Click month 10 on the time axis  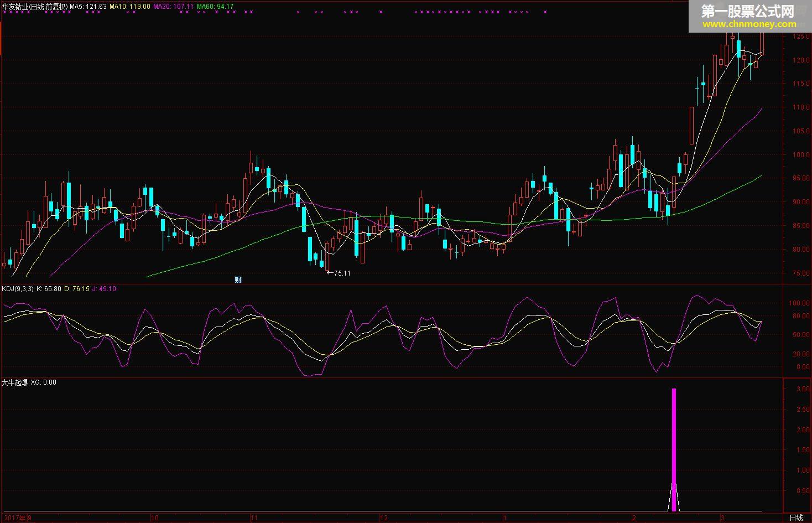[x=155, y=518]
